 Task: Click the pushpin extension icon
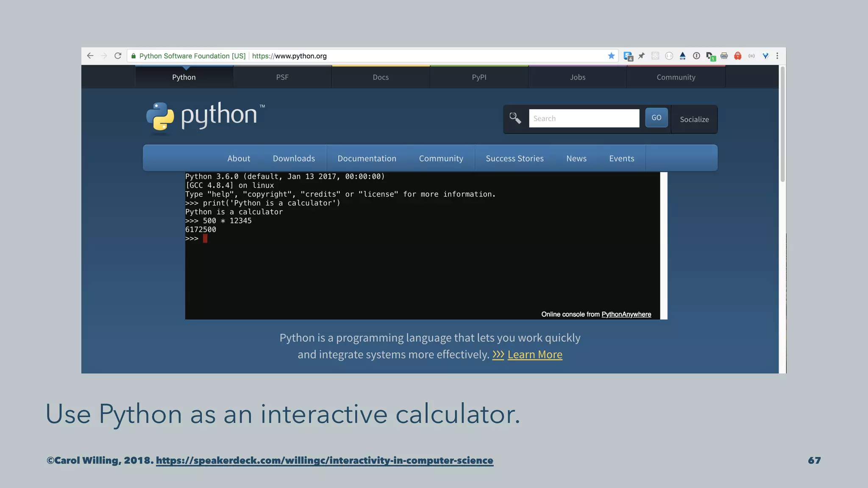tap(641, 56)
